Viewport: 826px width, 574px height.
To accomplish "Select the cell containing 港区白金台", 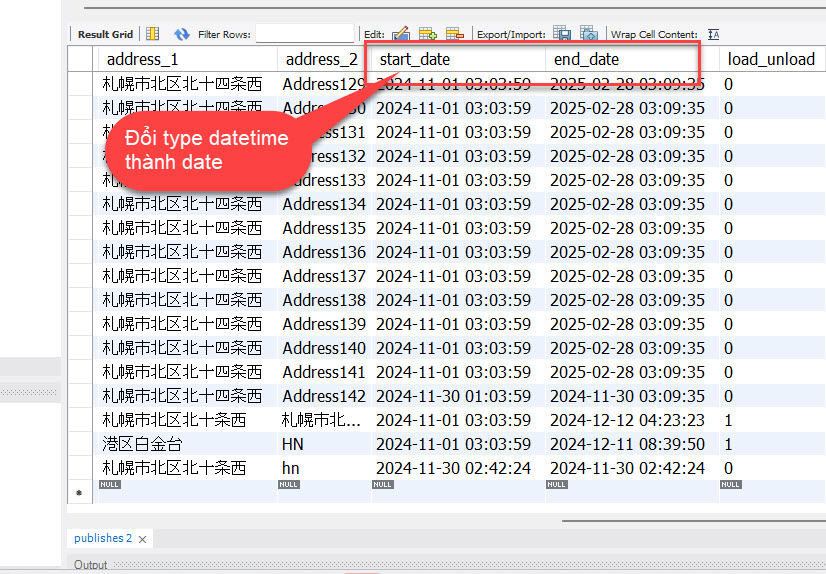I will click(143, 444).
